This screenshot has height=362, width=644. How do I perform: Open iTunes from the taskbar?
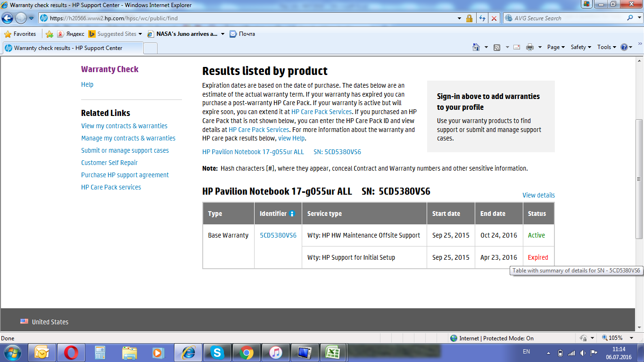coord(275,353)
